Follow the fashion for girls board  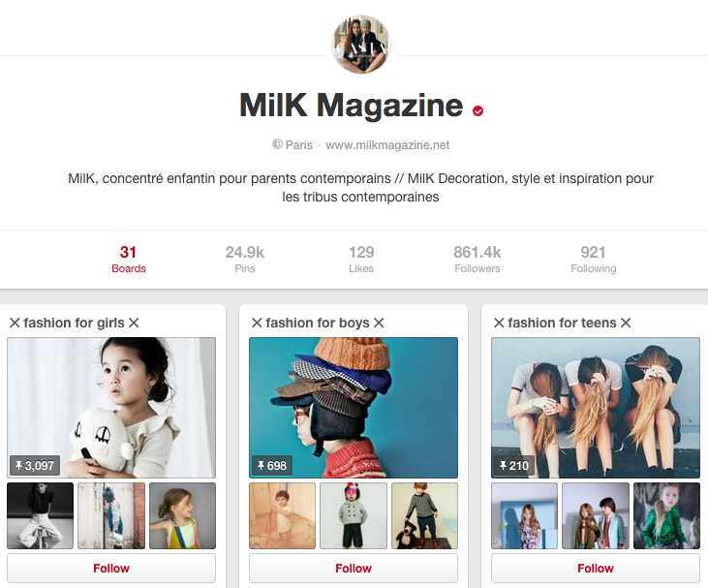point(111,568)
